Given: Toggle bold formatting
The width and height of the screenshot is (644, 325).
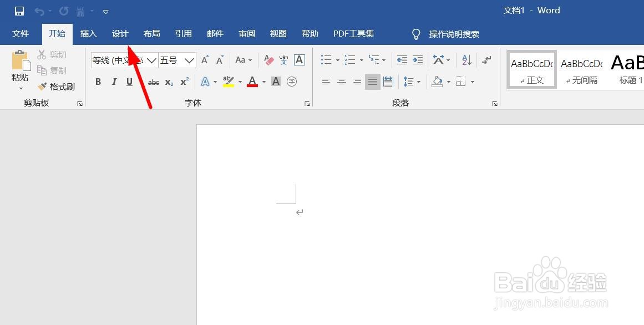Looking at the screenshot, I should (98, 82).
